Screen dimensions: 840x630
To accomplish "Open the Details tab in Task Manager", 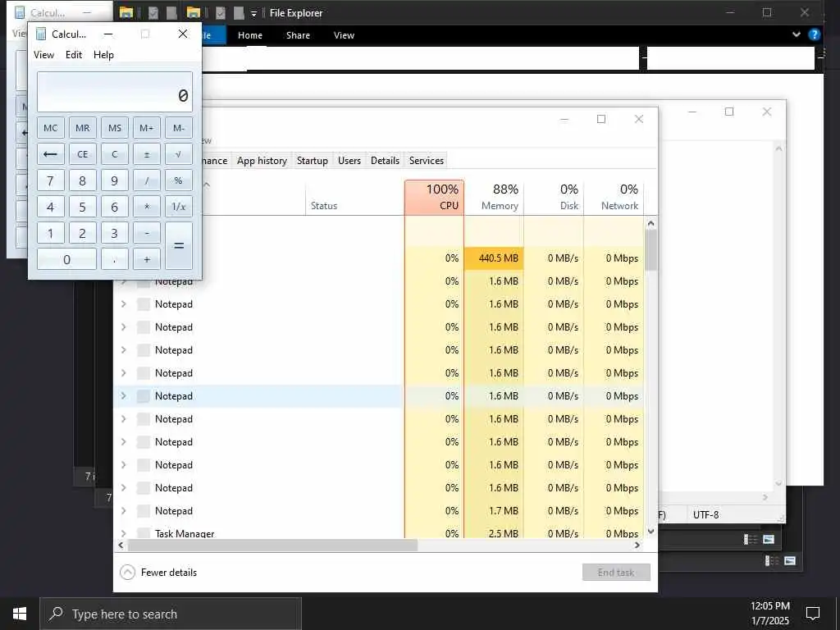I will coord(386,161).
